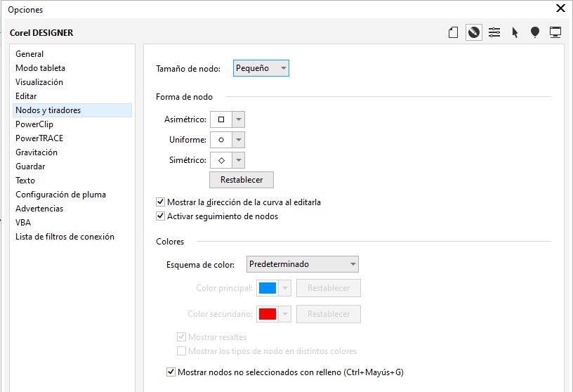Select Configuración de pluma category
Viewport: 573px width, 392px height.
72,195
